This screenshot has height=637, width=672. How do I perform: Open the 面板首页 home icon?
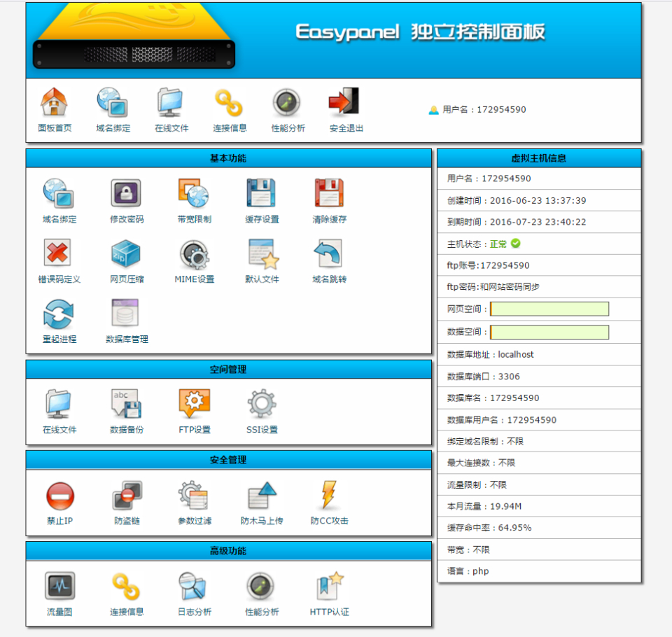pos(54,102)
